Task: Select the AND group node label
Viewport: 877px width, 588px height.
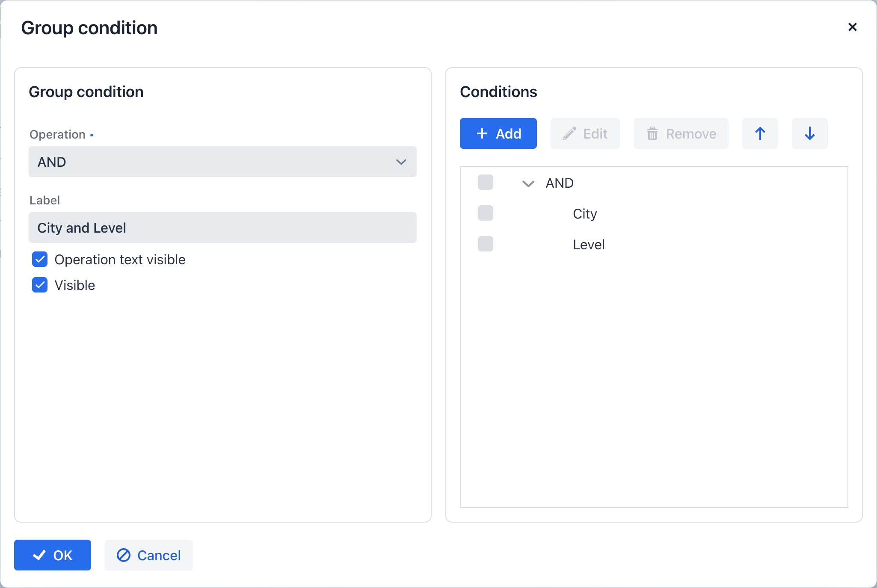Action: click(559, 183)
